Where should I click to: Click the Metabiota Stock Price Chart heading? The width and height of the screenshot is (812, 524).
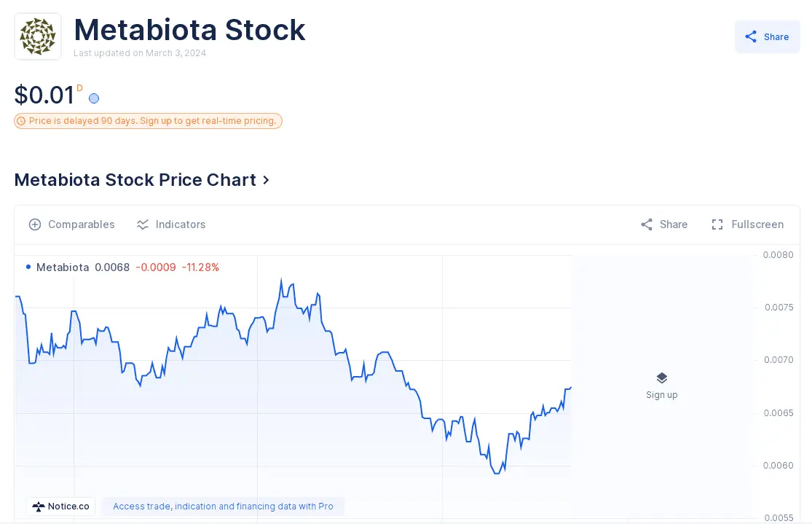(x=135, y=180)
